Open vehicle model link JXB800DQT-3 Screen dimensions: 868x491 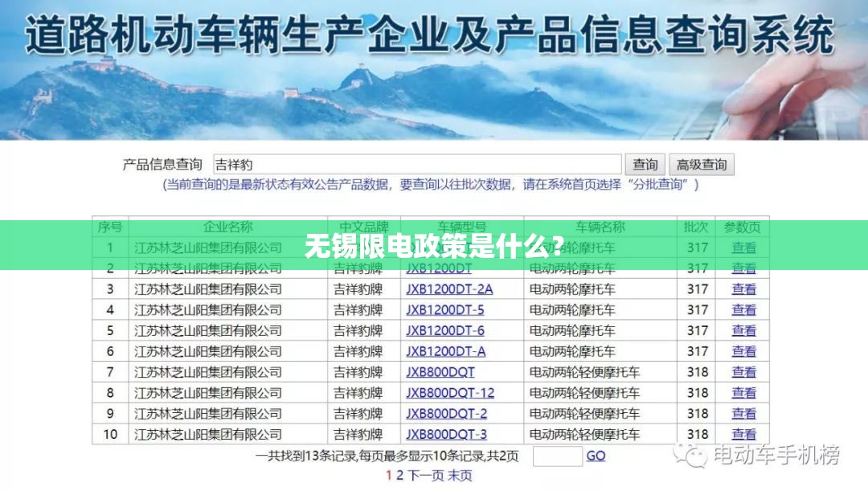coord(446,435)
